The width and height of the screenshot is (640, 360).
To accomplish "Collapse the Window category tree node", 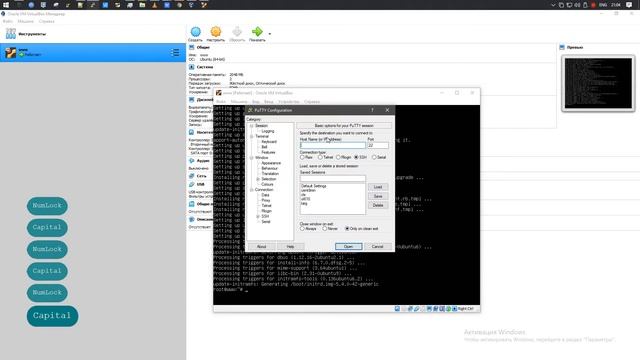I will point(251,158).
